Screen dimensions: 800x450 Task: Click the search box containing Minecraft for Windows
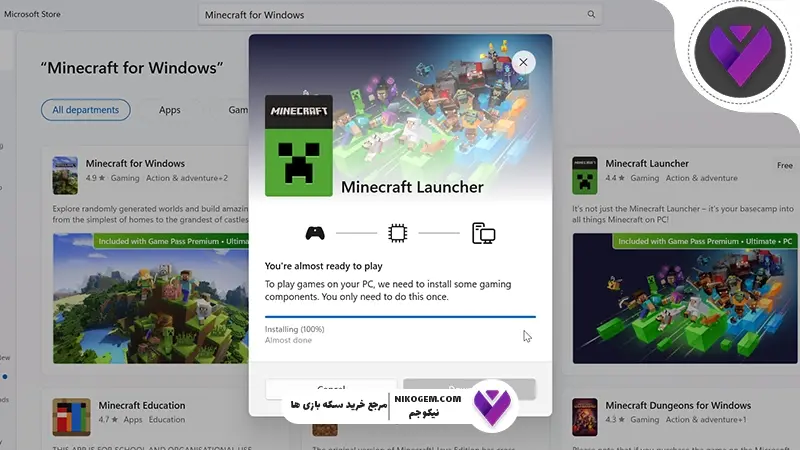(x=399, y=15)
